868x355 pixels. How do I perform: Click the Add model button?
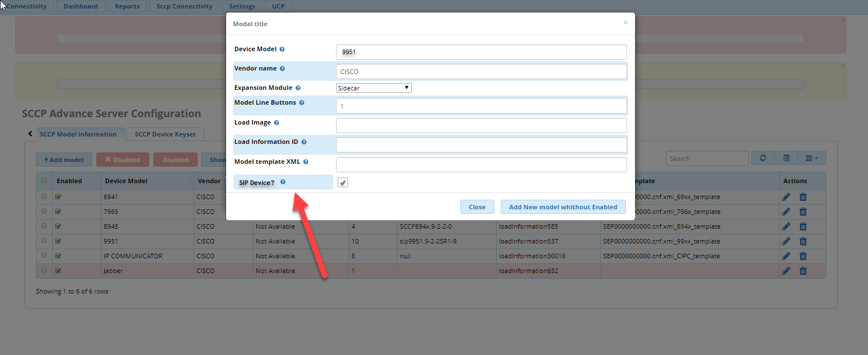click(63, 160)
